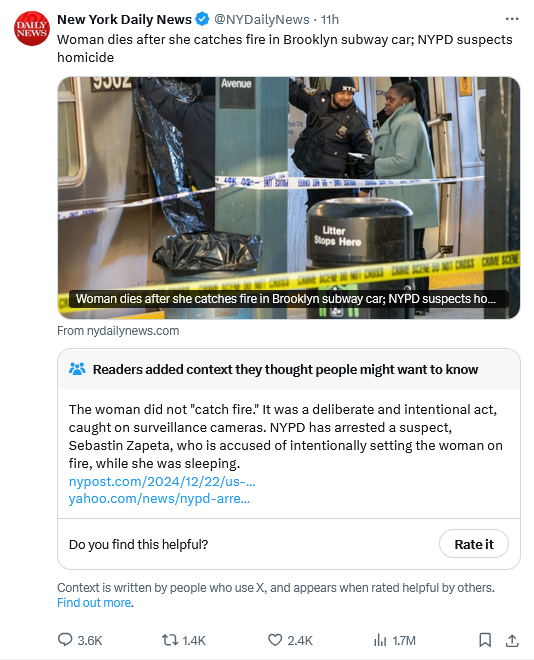Viewport: 534px width, 660px height.
Task: View post analytics bar chart icon
Action: point(380,640)
